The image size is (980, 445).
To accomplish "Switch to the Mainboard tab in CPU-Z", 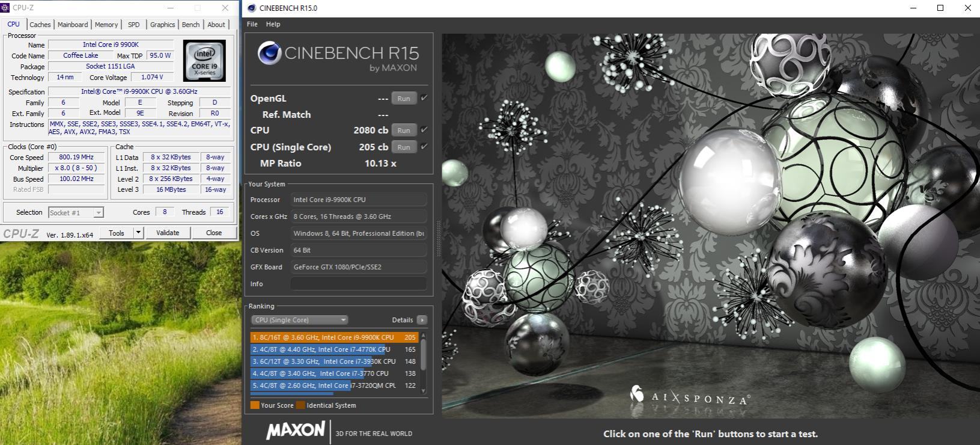I will click(x=73, y=25).
